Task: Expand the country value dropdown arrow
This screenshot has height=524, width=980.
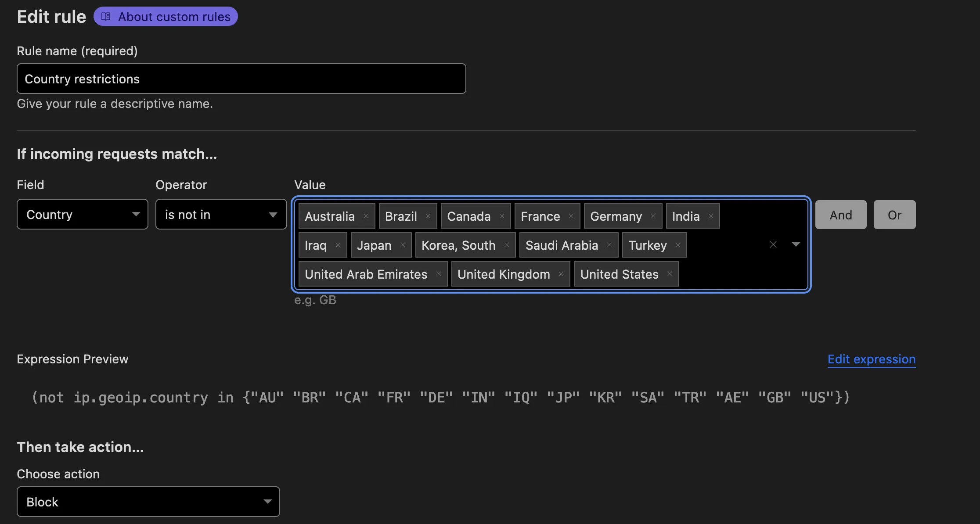Action: click(796, 244)
